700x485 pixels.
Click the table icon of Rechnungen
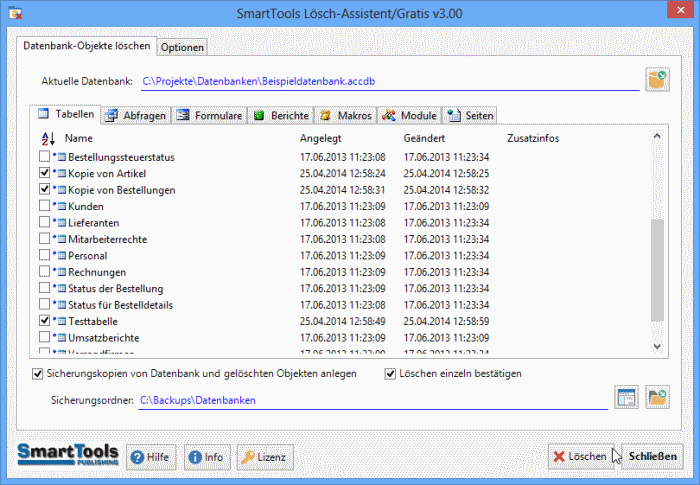click(x=62, y=272)
